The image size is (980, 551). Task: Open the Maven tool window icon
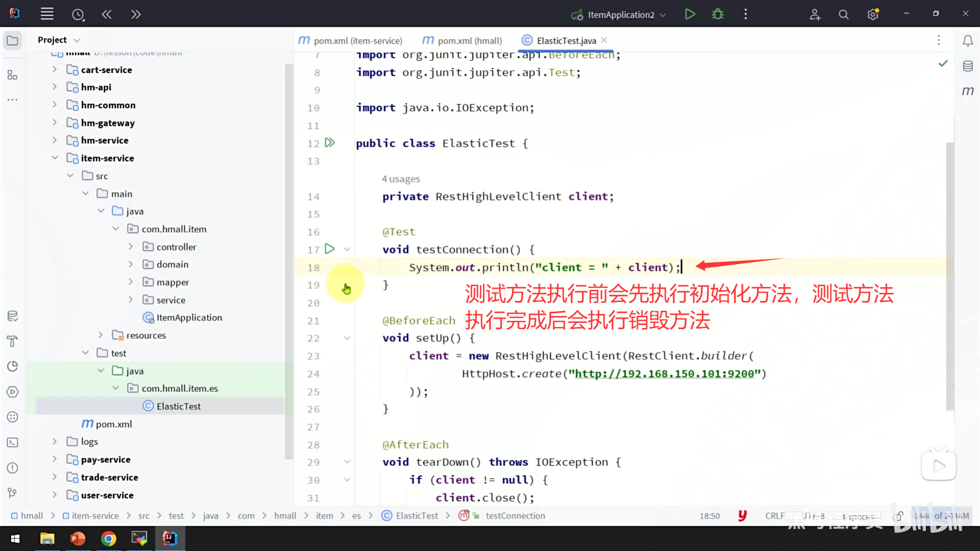[x=968, y=91]
